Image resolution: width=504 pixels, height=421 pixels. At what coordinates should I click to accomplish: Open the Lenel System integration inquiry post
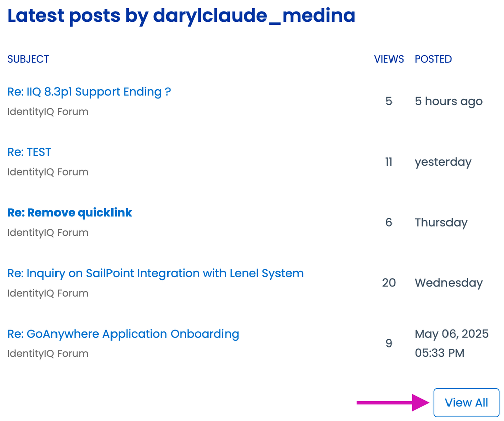click(x=155, y=273)
